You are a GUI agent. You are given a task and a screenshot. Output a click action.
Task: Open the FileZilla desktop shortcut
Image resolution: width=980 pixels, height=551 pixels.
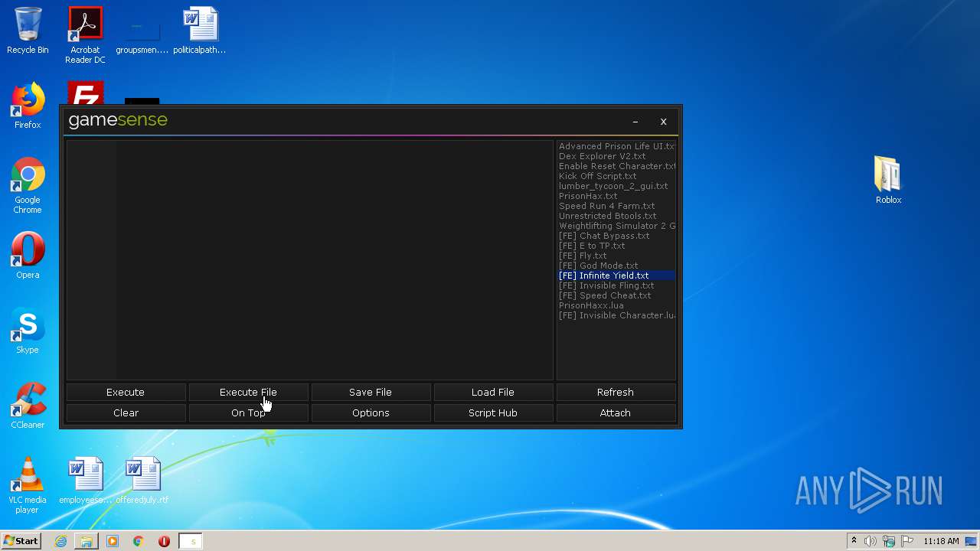point(85,93)
